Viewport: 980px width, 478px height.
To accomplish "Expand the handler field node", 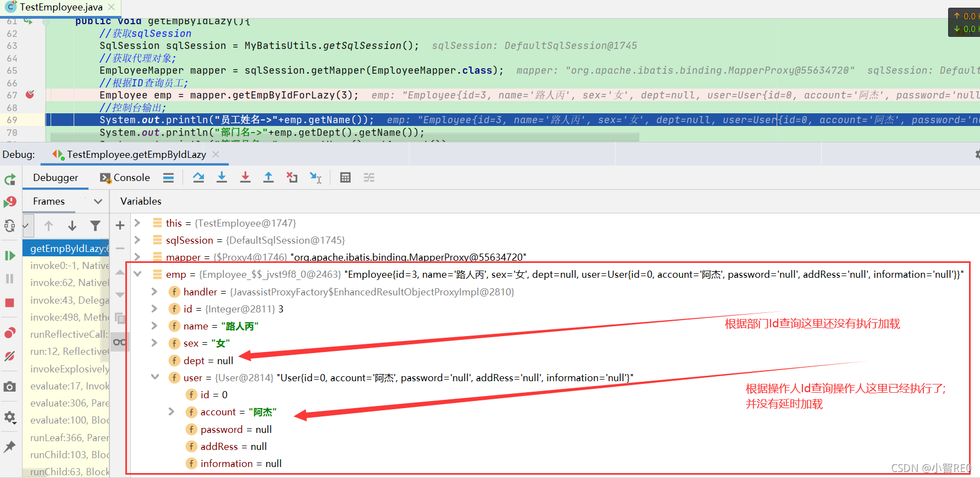I will pyautogui.click(x=154, y=292).
